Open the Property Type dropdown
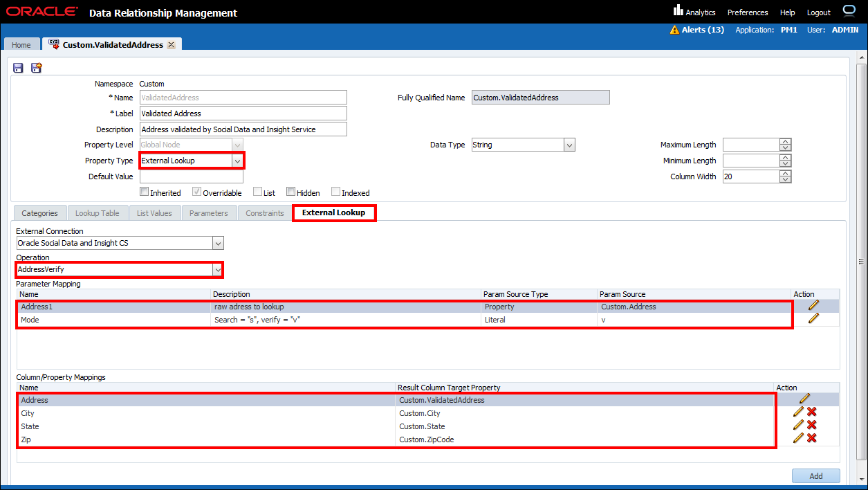The width and height of the screenshot is (868, 490). [237, 161]
